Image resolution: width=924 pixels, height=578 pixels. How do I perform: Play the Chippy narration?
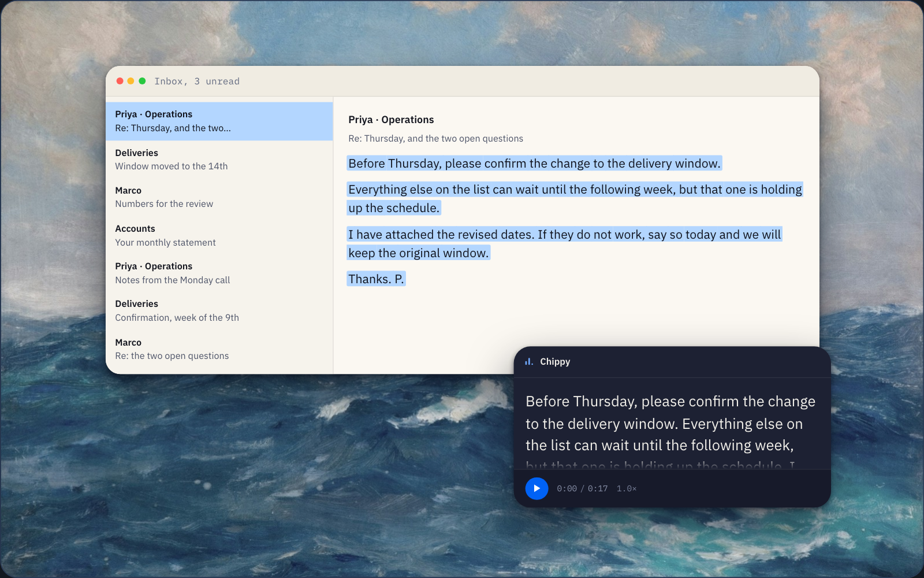tap(536, 488)
